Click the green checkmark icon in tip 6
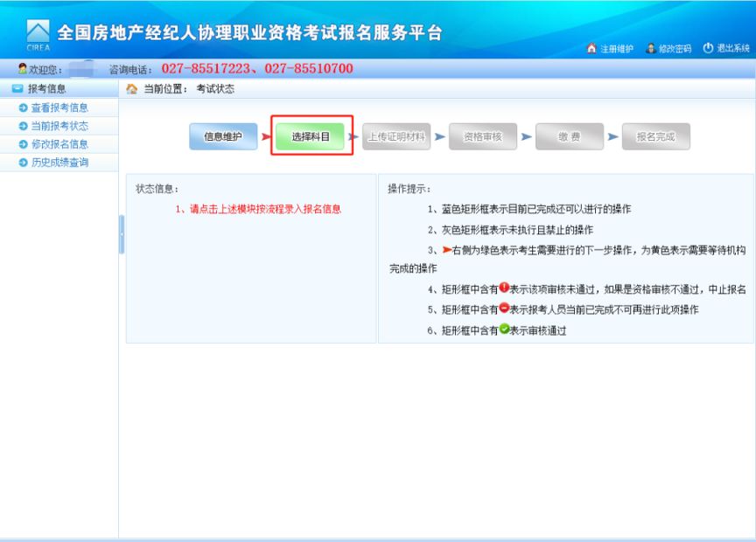Image resolution: width=756 pixels, height=542 pixels. (x=504, y=329)
